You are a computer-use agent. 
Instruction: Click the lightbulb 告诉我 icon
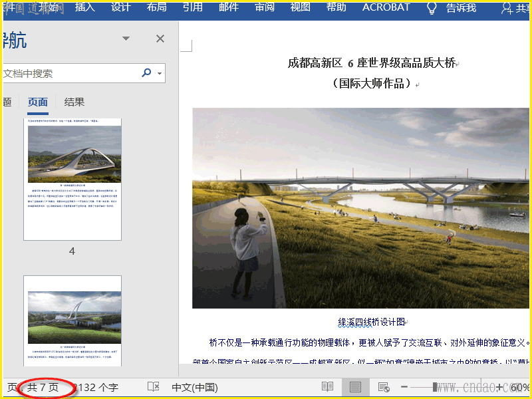pyautogui.click(x=431, y=8)
